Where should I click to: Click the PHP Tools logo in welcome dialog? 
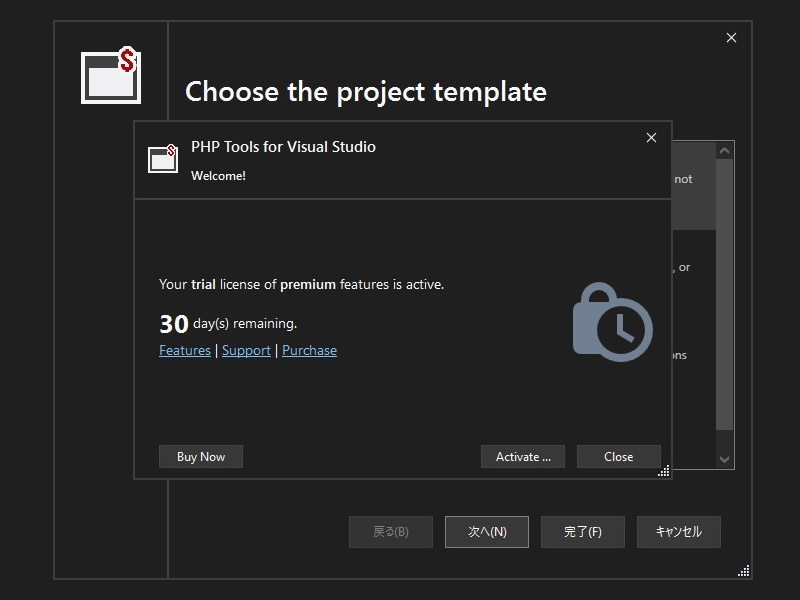[163, 158]
